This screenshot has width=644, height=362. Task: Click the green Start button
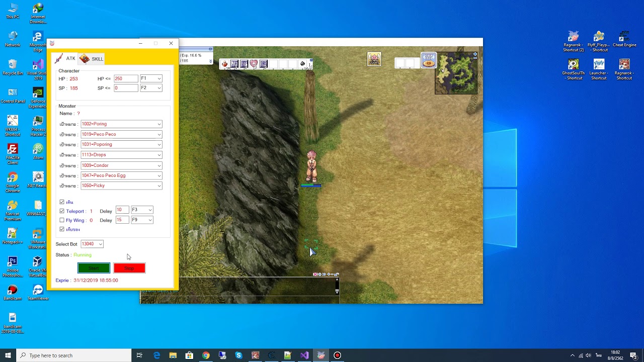pyautogui.click(x=94, y=268)
